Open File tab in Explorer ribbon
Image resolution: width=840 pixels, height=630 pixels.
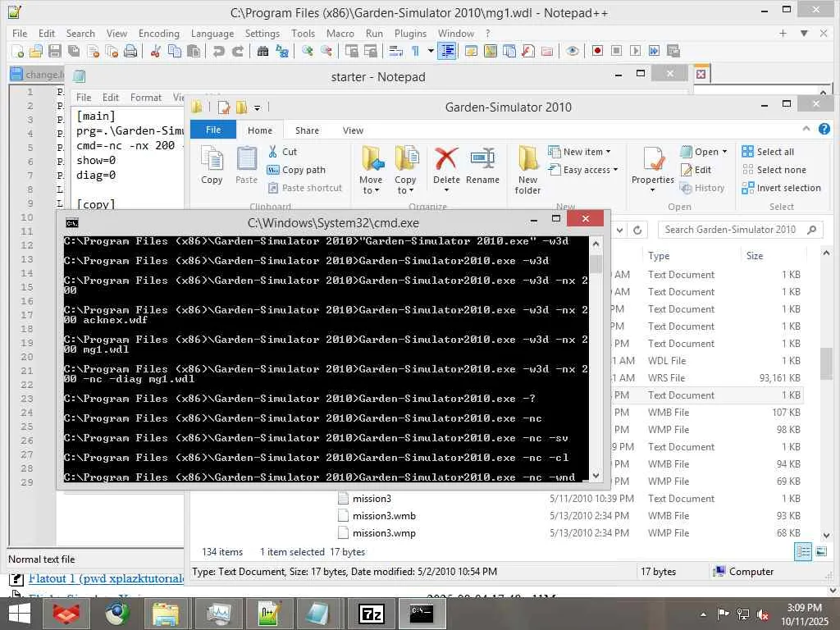pos(213,130)
